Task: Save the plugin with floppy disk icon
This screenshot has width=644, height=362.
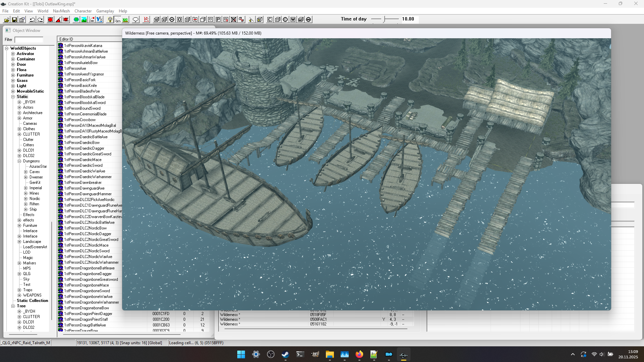Action: (14, 20)
